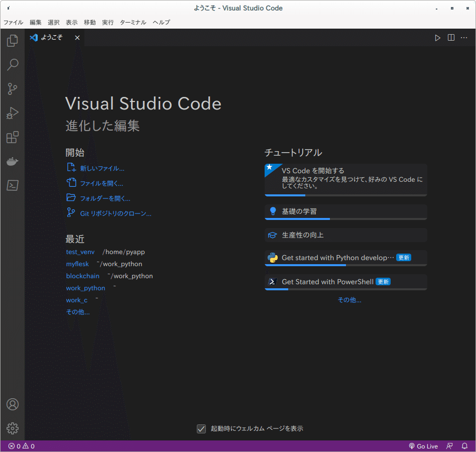The image size is (476, 452).
Task: Click progress bar under VS Code を開始する
Action: coord(346,195)
